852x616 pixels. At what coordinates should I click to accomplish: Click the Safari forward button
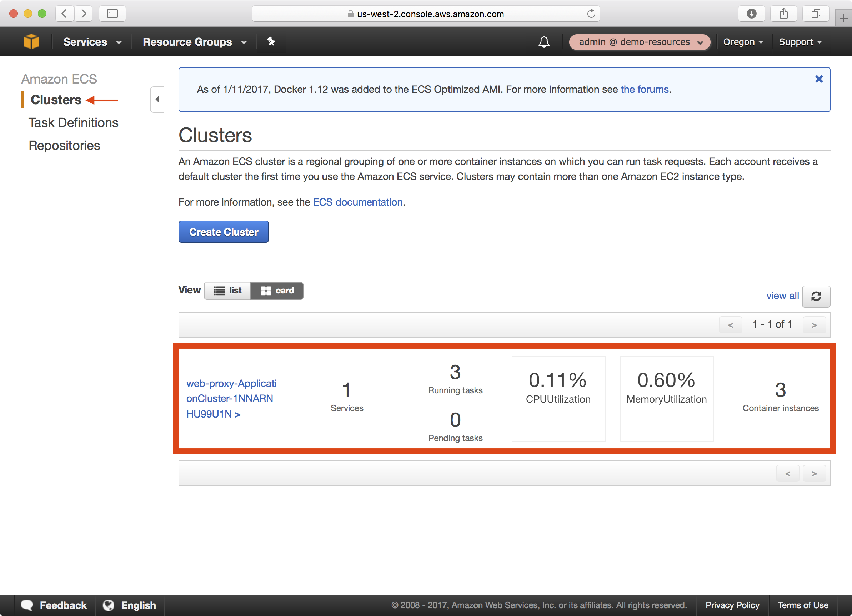tap(84, 14)
